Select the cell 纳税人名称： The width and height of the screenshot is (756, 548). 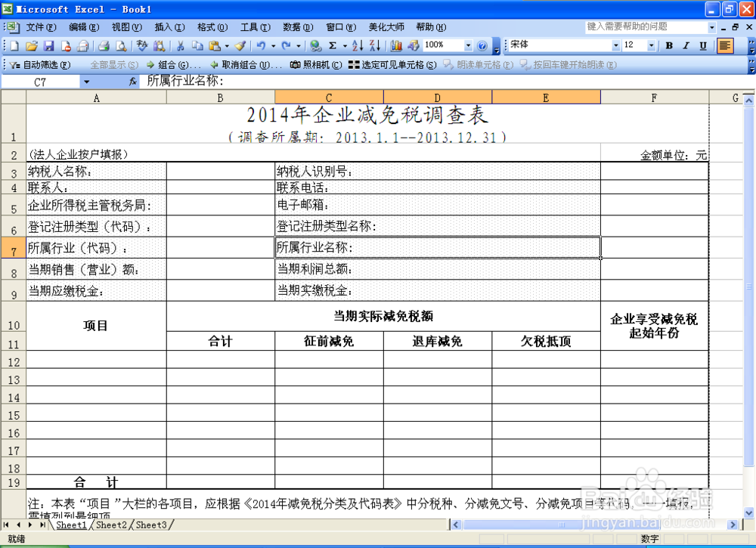[97, 171]
